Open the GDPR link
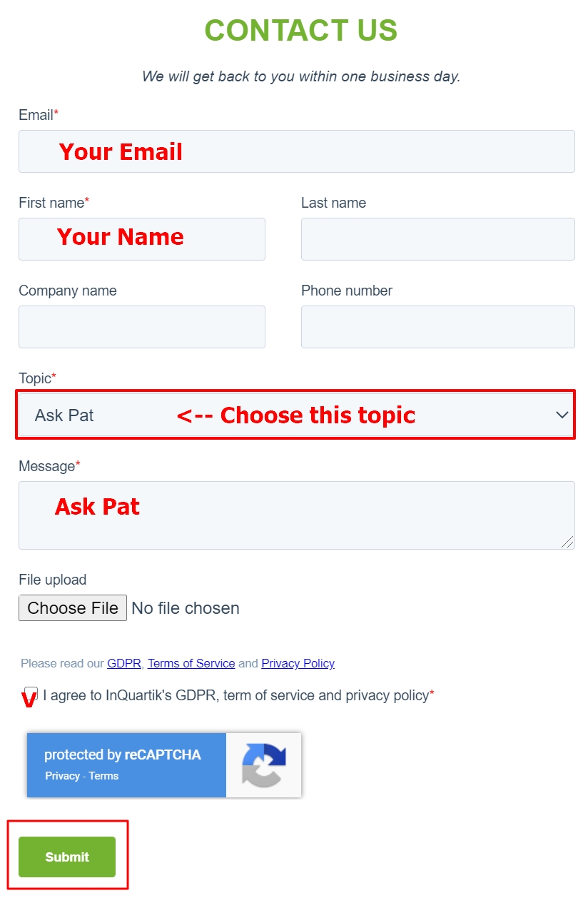The height and width of the screenshot is (898, 588). tap(124, 663)
